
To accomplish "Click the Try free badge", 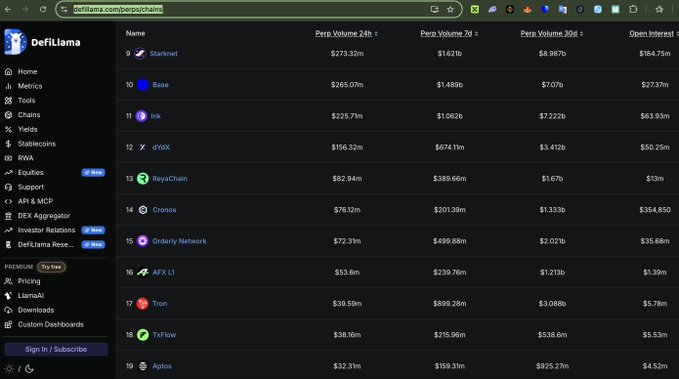I will (x=51, y=267).
